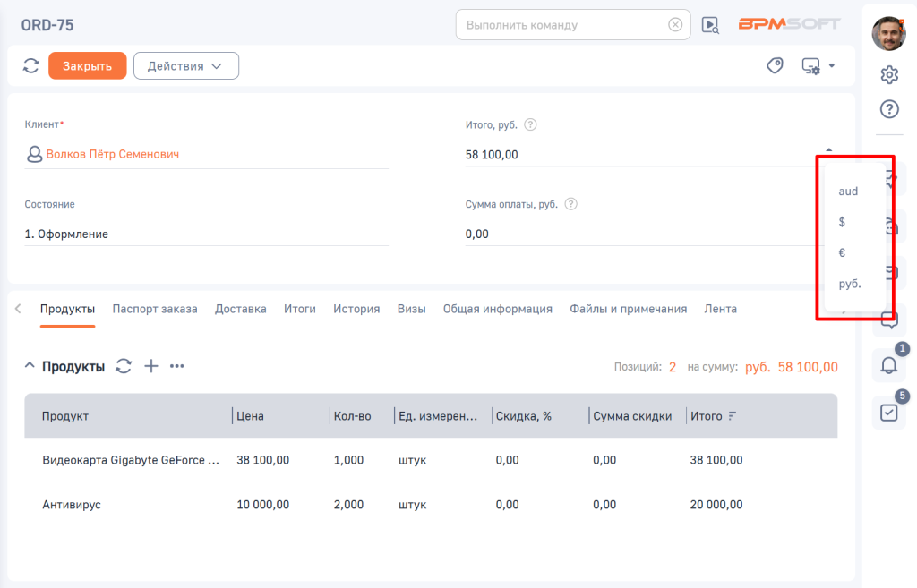Refresh the Продукты list
Screen dimensions: 917x588
point(124,366)
